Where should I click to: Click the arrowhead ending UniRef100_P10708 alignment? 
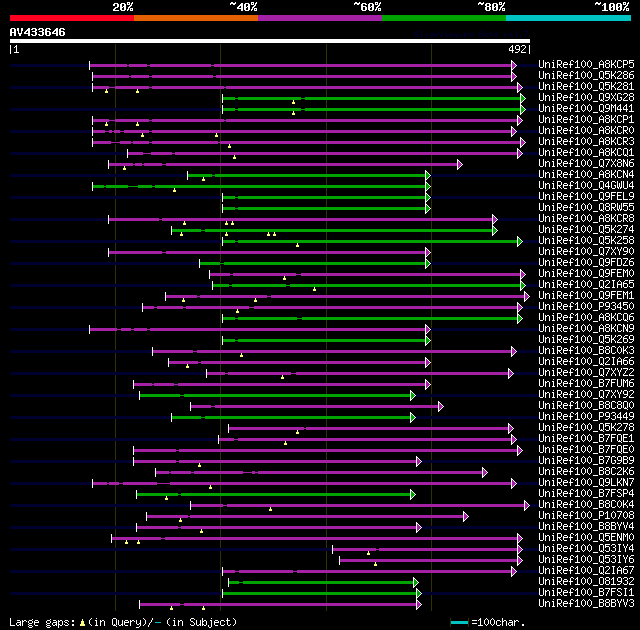pyautogui.click(x=466, y=517)
